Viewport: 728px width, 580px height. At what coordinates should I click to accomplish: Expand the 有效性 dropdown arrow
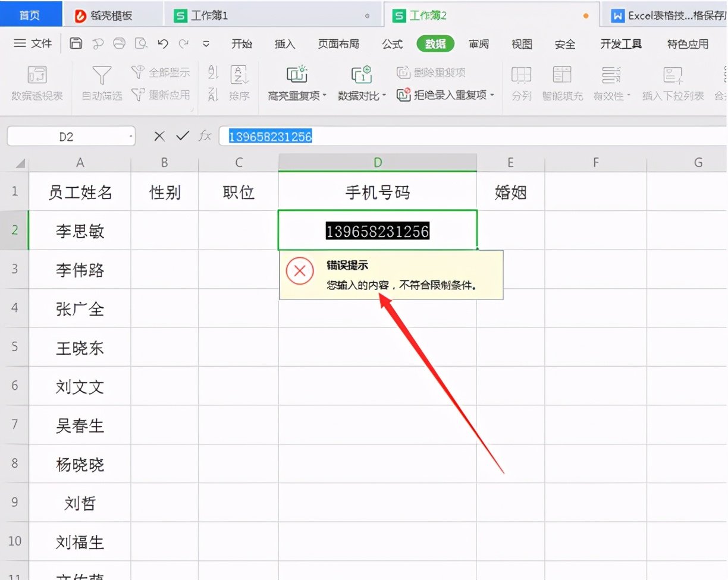[629, 96]
